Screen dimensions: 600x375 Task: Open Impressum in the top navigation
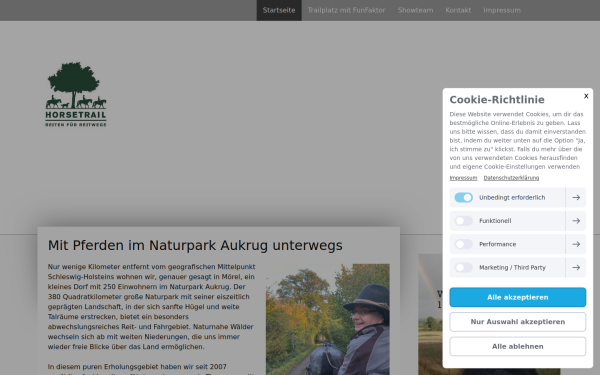pyautogui.click(x=502, y=10)
